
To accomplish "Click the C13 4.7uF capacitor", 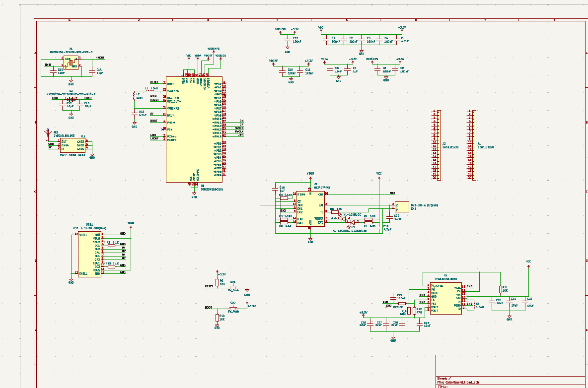I will [134, 114].
